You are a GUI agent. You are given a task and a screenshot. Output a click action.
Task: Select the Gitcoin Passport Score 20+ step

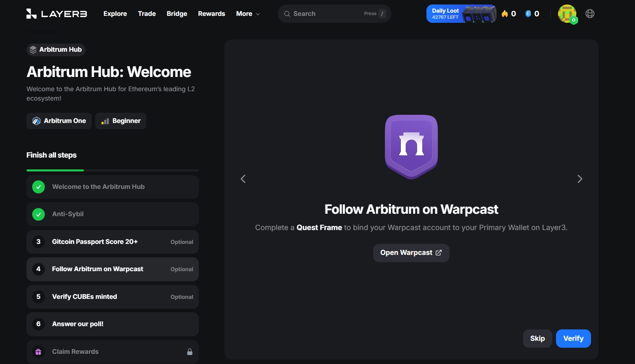click(112, 242)
